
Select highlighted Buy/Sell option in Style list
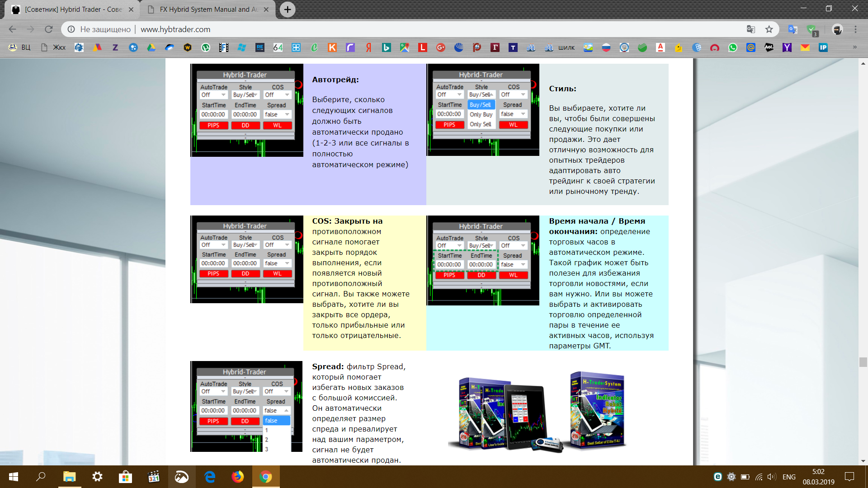[x=481, y=105]
